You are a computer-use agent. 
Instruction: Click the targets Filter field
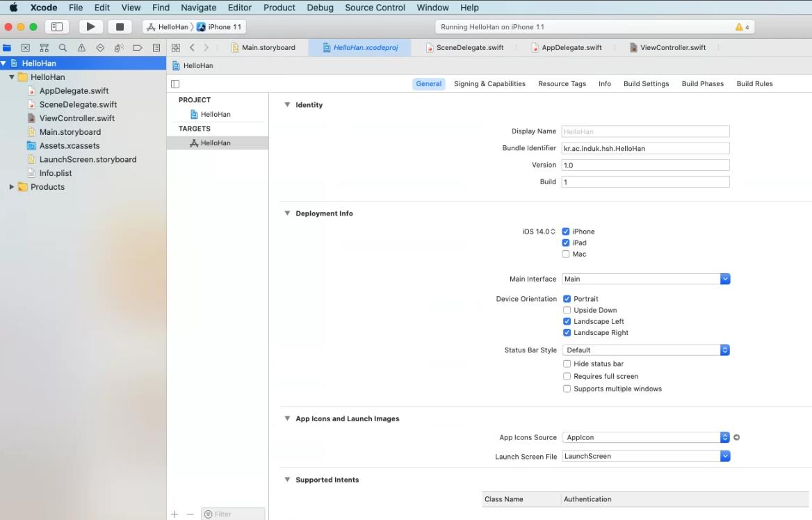tap(233, 514)
